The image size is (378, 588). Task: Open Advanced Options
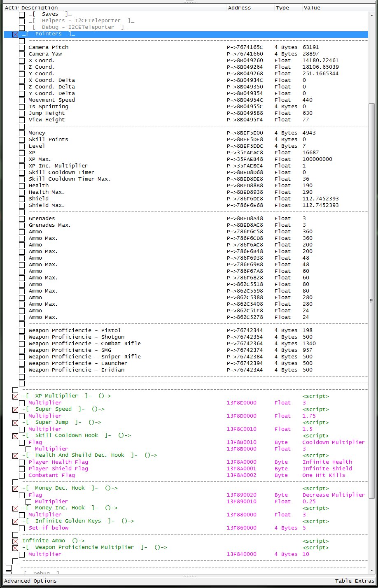[30, 581]
